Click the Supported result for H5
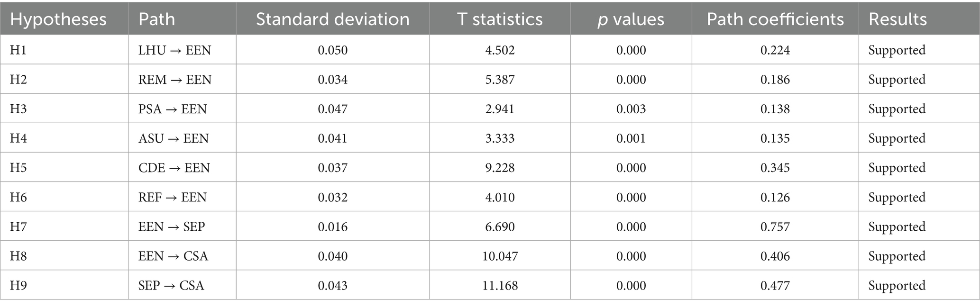Image resolution: width=980 pixels, height=308 pixels. 897,168
